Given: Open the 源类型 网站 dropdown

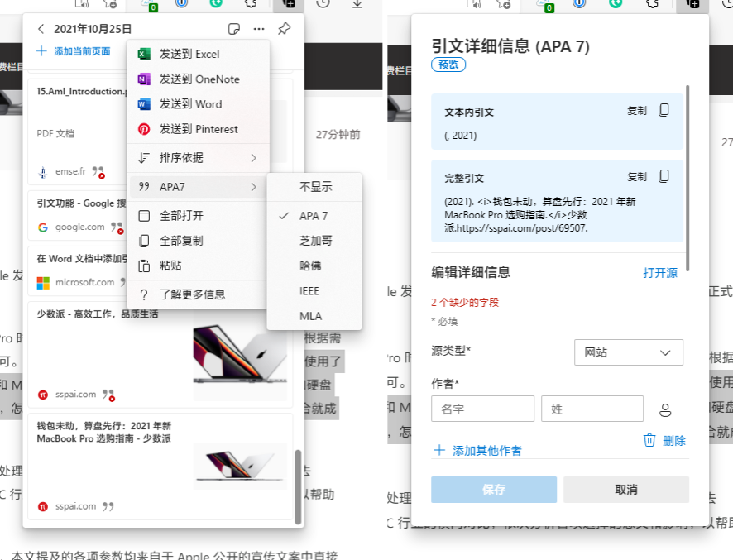Looking at the screenshot, I should point(628,352).
